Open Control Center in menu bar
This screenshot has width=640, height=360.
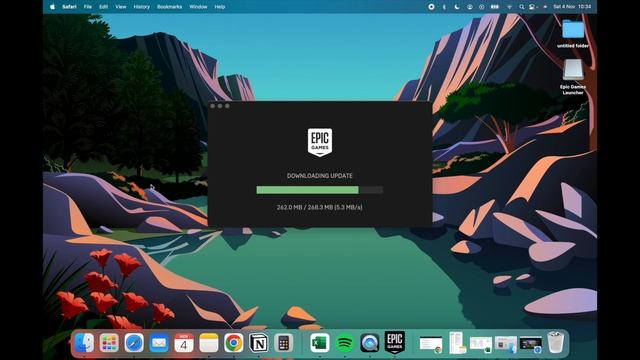click(x=533, y=7)
